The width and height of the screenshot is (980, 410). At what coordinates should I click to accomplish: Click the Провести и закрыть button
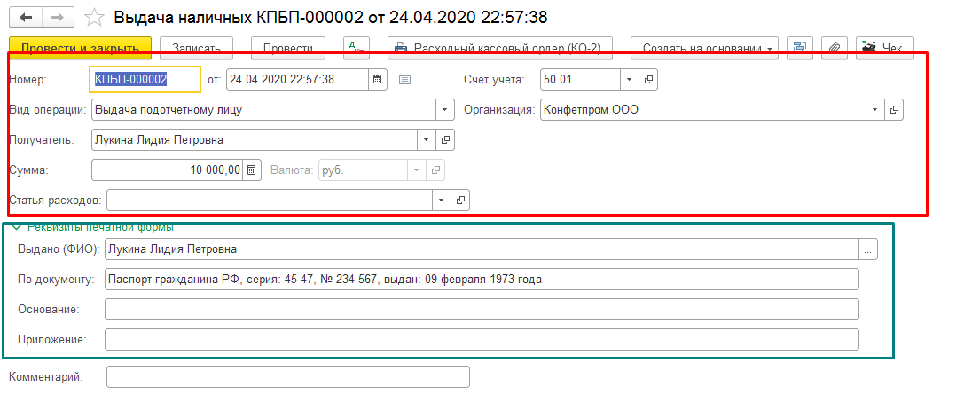click(x=81, y=48)
